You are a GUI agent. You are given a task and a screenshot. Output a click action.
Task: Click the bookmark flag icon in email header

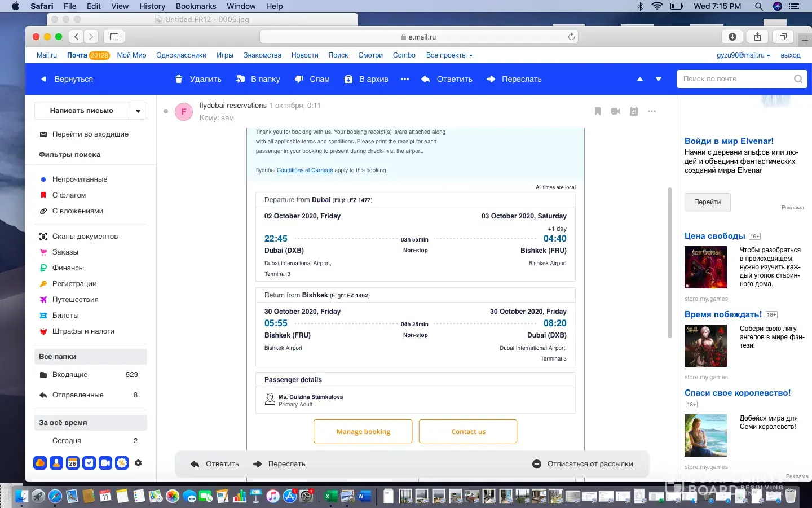point(598,111)
